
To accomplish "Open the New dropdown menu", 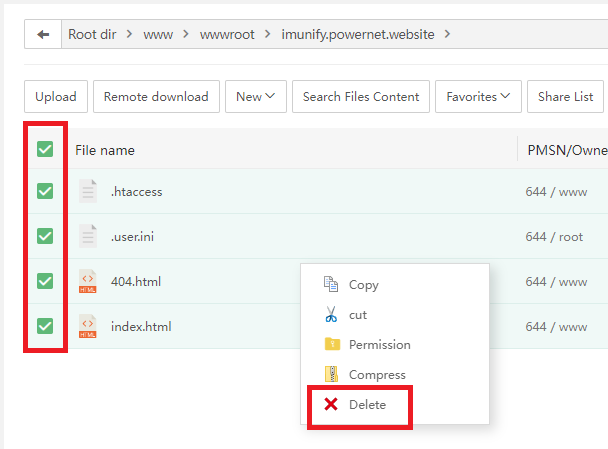I will [x=256, y=97].
